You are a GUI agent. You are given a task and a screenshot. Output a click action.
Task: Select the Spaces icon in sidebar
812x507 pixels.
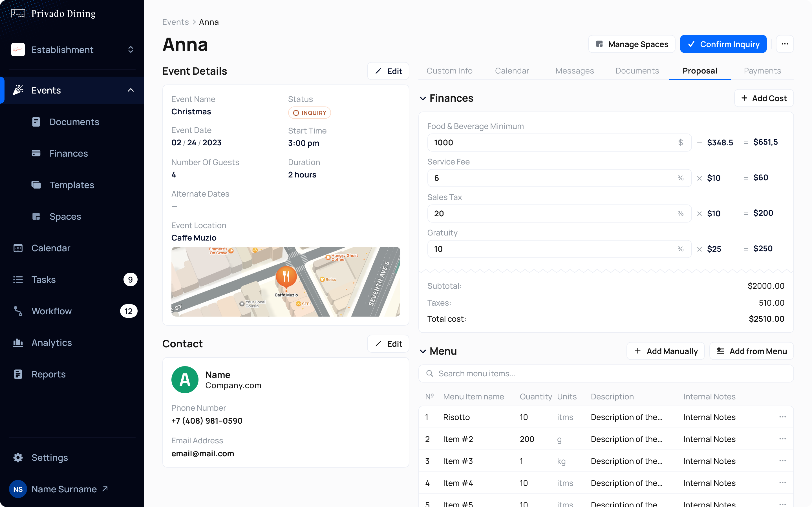36,216
